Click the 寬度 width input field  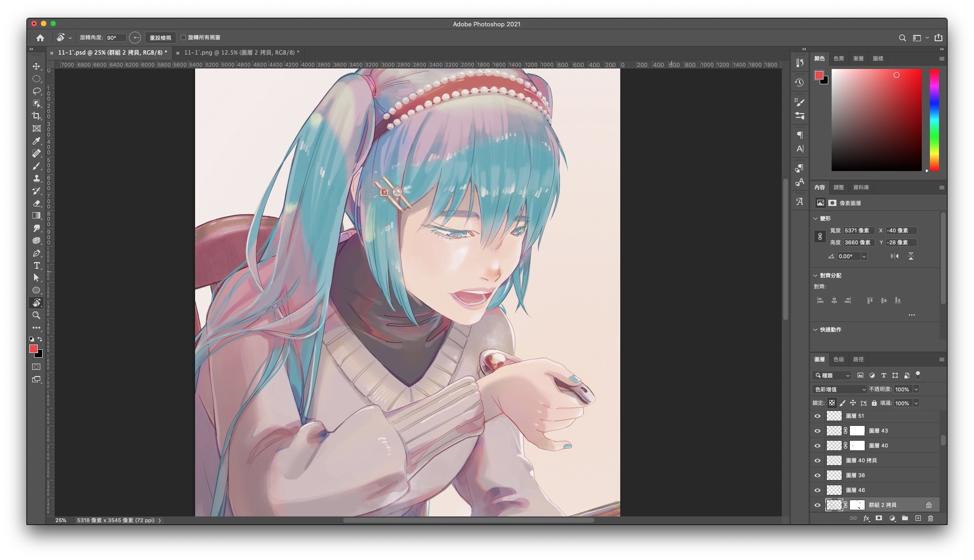click(x=859, y=230)
